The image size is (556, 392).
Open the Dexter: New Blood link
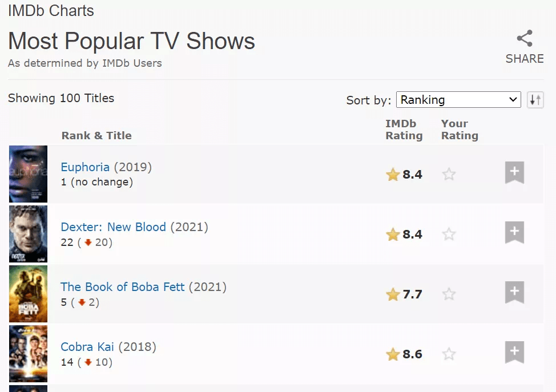(x=113, y=227)
